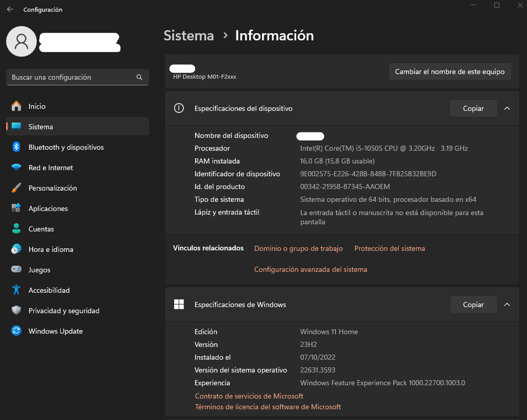The image size is (527, 420).
Task: Click the Sistema monitor icon
Action: pyautogui.click(x=16, y=126)
